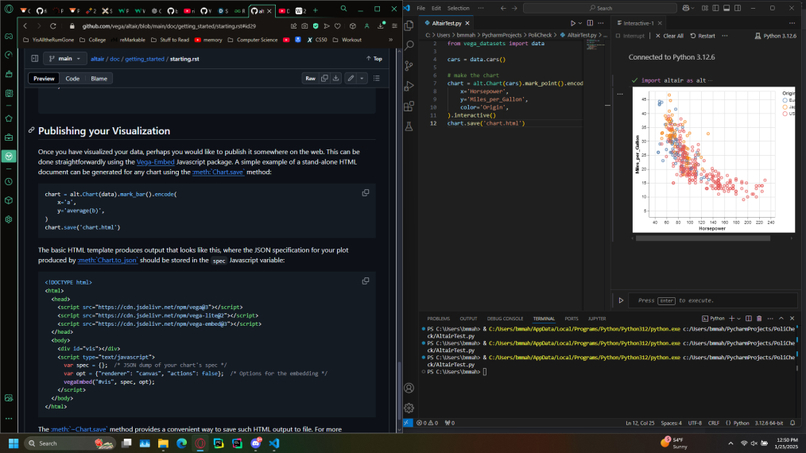Jump to Top of the GitHub file

[x=374, y=59]
